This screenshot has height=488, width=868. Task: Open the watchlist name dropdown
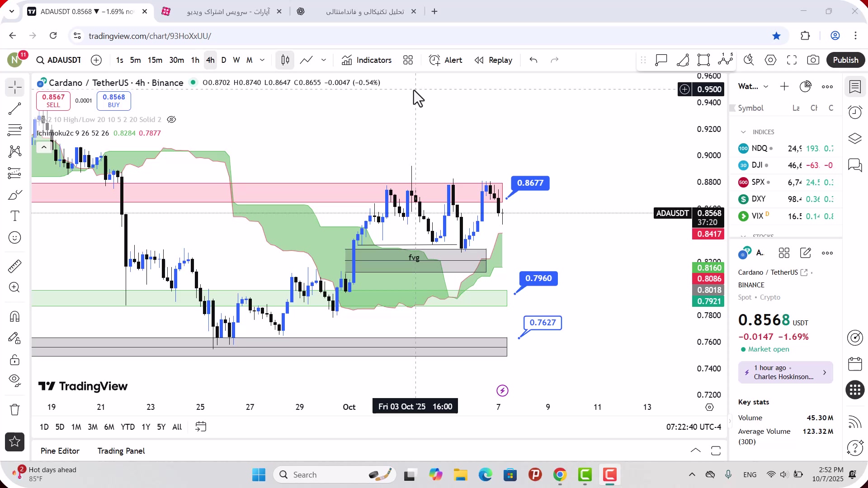753,86
